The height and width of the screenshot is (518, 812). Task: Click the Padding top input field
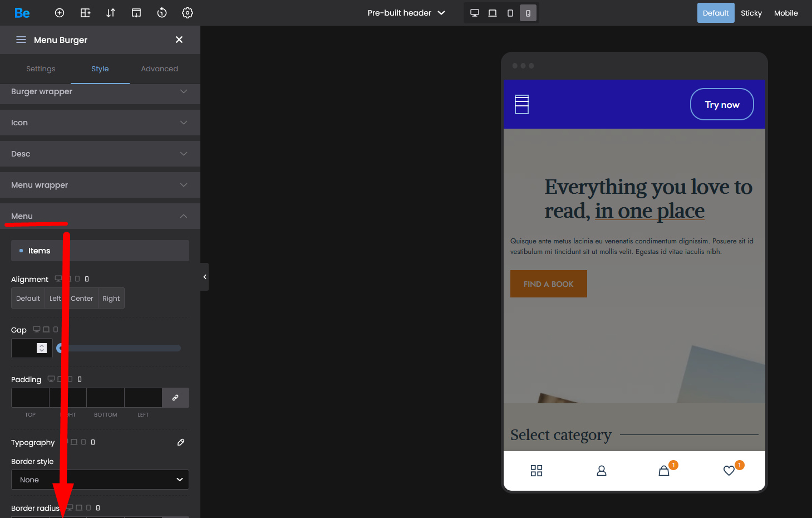[30, 398]
